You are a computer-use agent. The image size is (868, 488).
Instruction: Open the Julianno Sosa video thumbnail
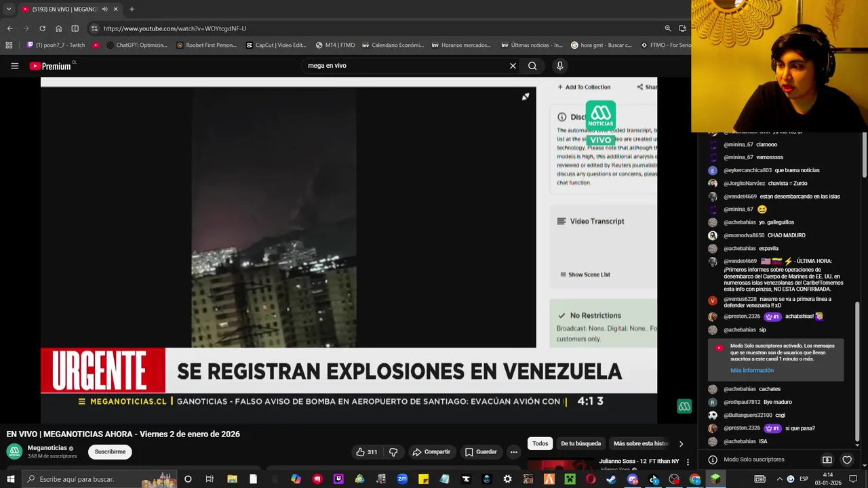(x=561, y=464)
